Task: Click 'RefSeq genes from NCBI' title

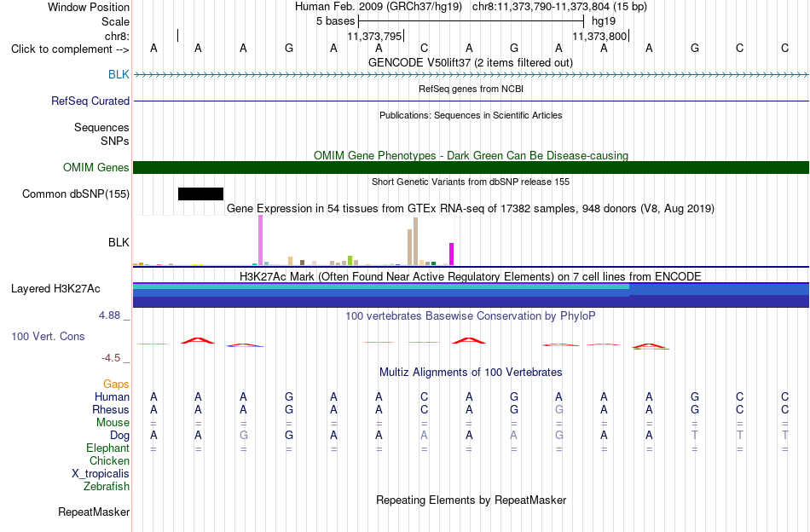Action: click(471, 89)
